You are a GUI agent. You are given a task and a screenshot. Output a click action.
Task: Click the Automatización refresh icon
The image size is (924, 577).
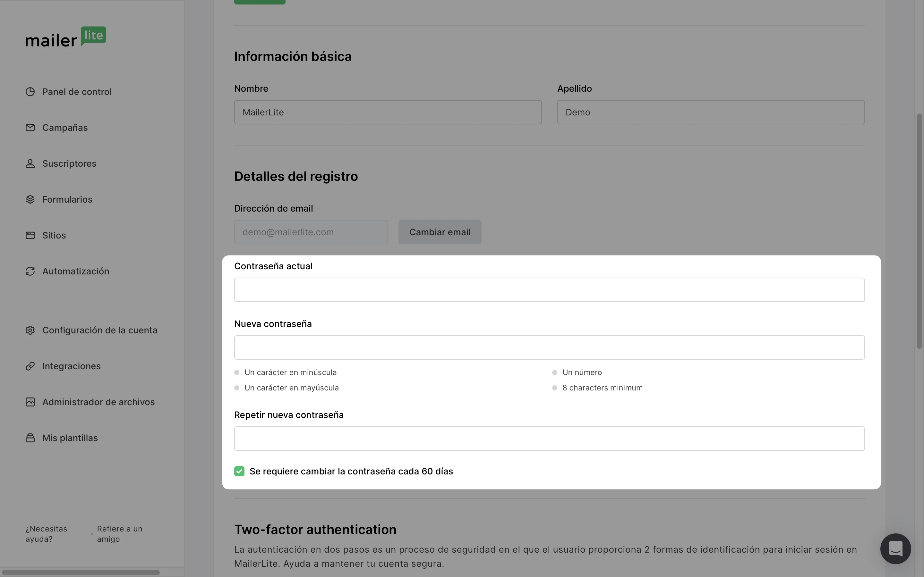(x=30, y=271)
